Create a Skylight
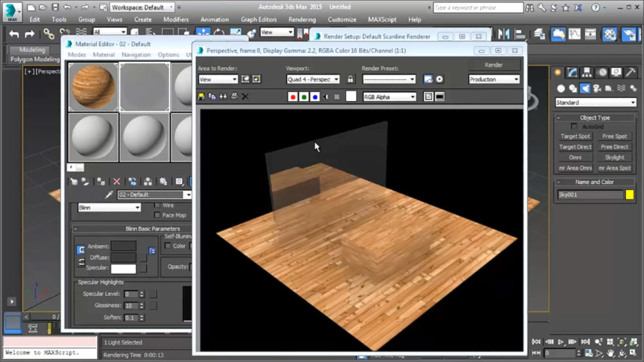This screenshot has height=362, width=644. click(x=614, y=157)
